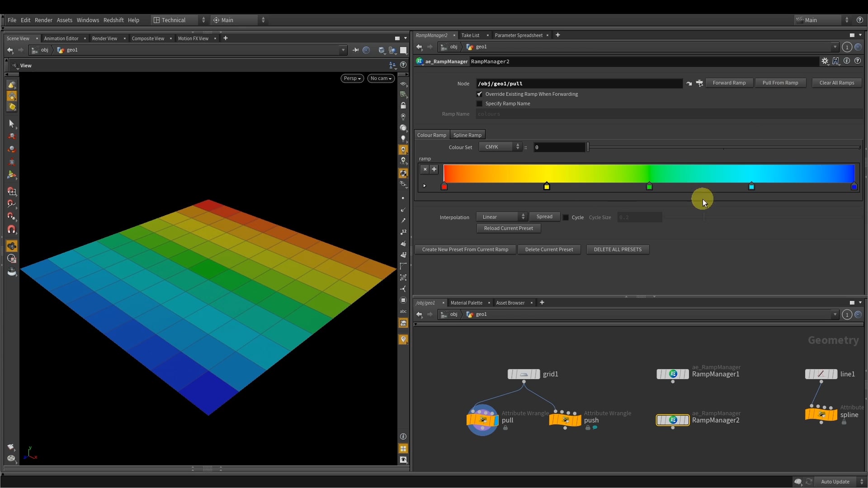This screenshot has height=488, width=868.
Task: Open the Houdini help question mark icon
Action: click(860, 20)
